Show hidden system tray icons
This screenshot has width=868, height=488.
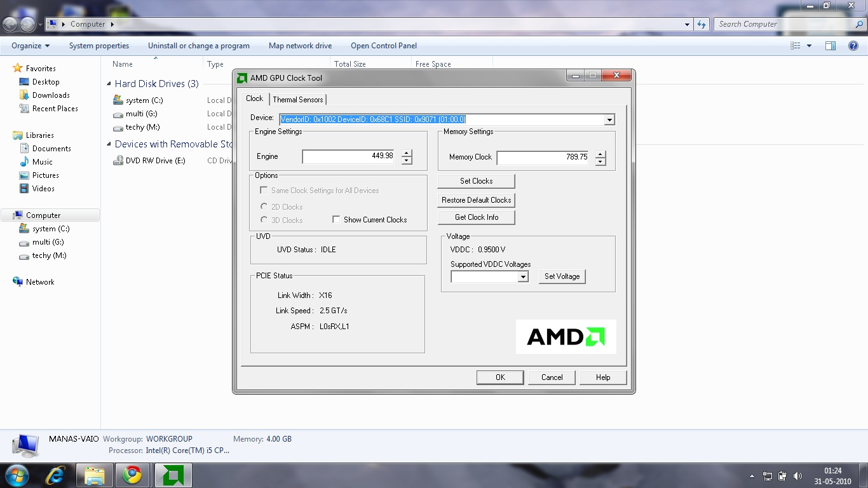(752, 476)
